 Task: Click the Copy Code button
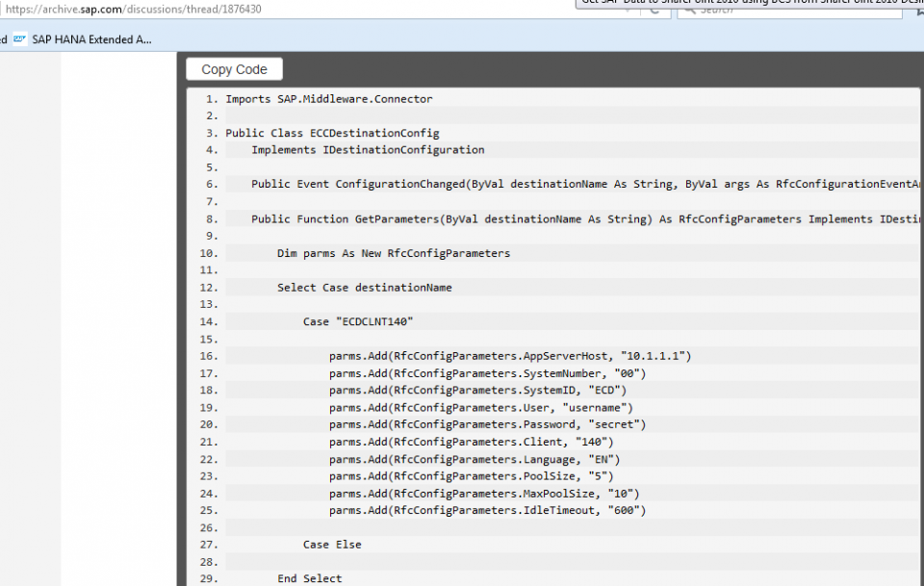click(x=234, y=69)
